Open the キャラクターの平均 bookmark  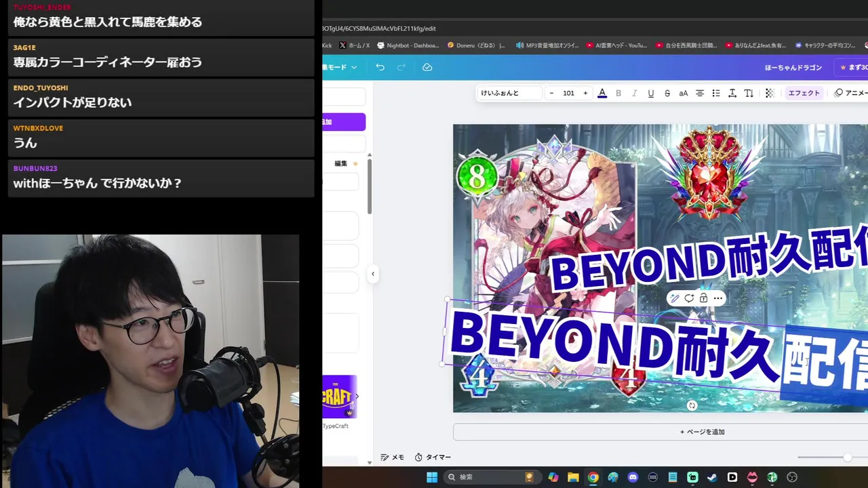coord(825,45)
